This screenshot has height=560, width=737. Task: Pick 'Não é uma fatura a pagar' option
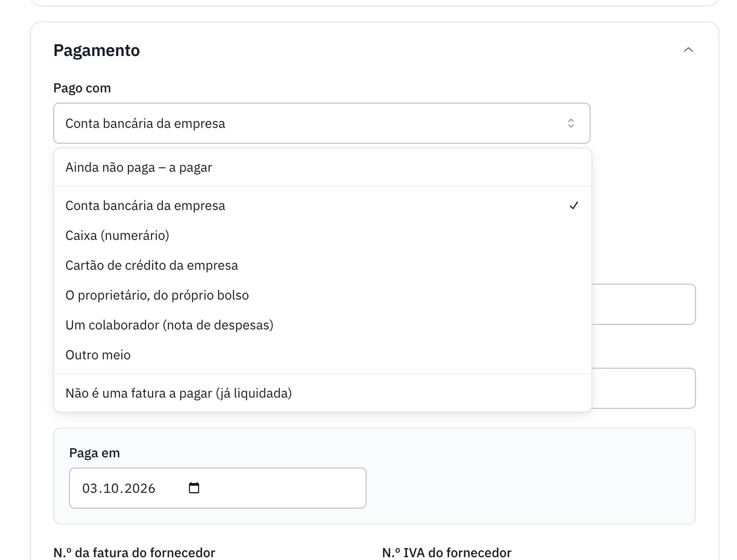point(323,393)
